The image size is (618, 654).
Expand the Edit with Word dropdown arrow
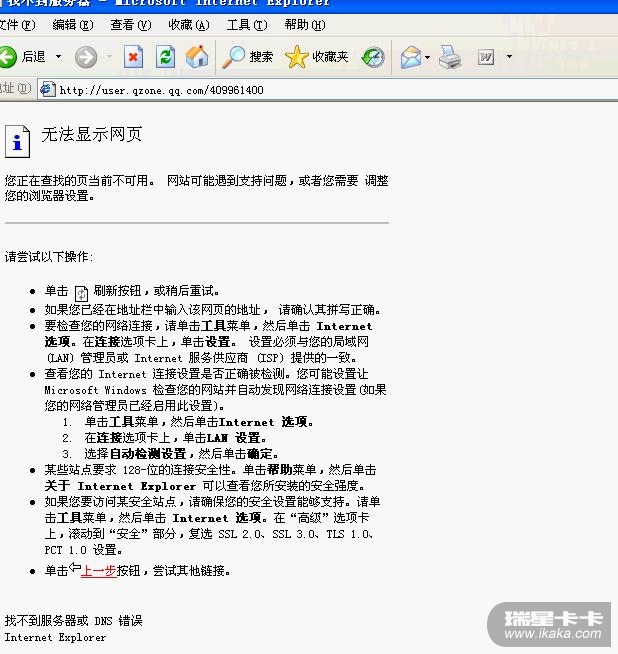509,56
